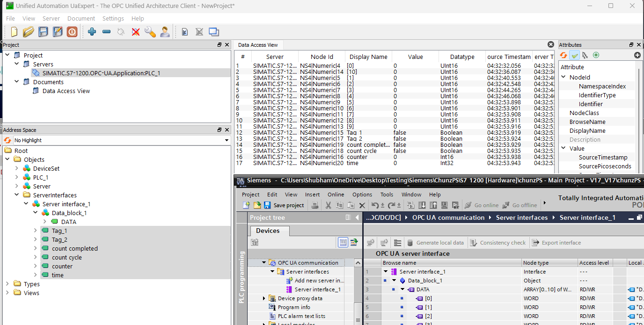This screenshot has width=644, height=325.
Task: Click the change user icon
Action: 165,32
